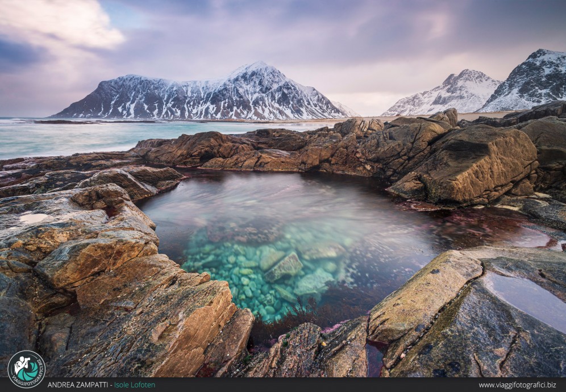The height and width of the screenshot is (392, 566).
Task: Click the Lofoten landscape photo
Action: click(283, 189)
